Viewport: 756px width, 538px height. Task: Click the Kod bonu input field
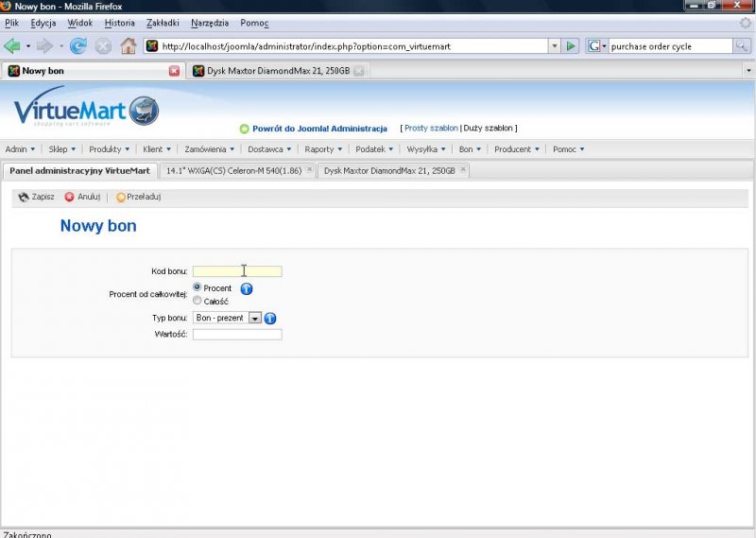(237, 271)
